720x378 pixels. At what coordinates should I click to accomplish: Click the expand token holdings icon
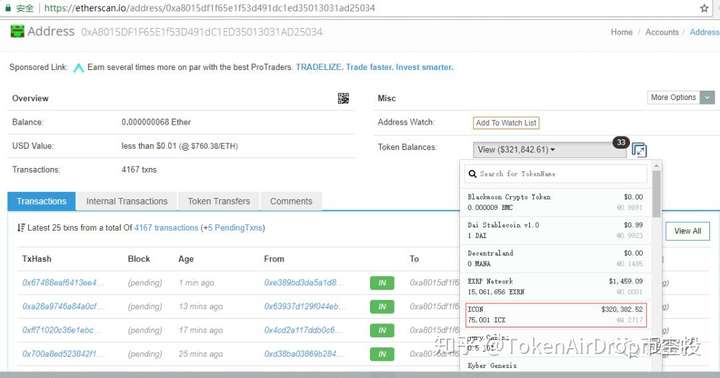point(639,150)
